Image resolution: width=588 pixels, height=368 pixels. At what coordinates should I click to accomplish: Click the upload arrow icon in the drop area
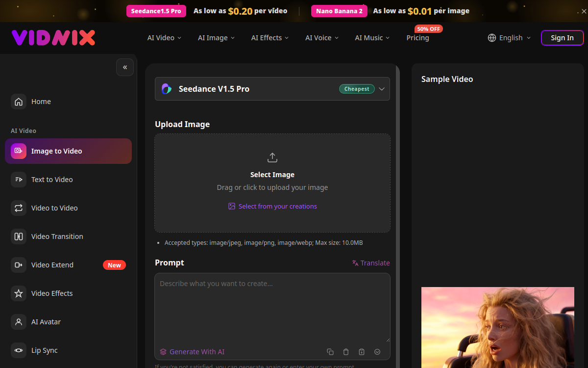[x=272, y=158]
